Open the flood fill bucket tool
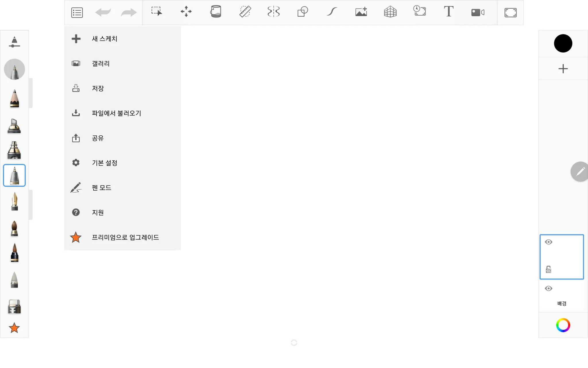This screenshot has width=588, height=368. click(216, 12)
